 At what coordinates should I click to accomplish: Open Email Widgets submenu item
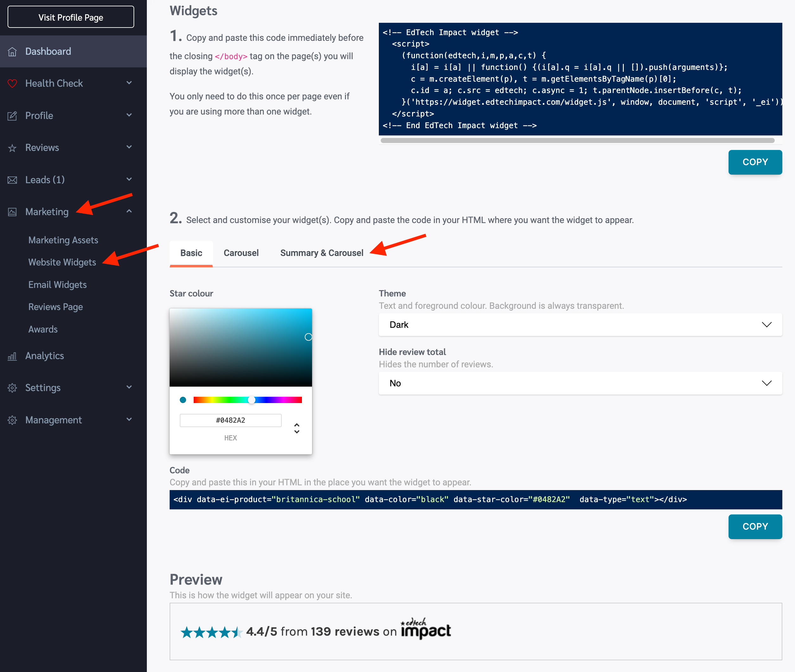(x=58, y=285)
